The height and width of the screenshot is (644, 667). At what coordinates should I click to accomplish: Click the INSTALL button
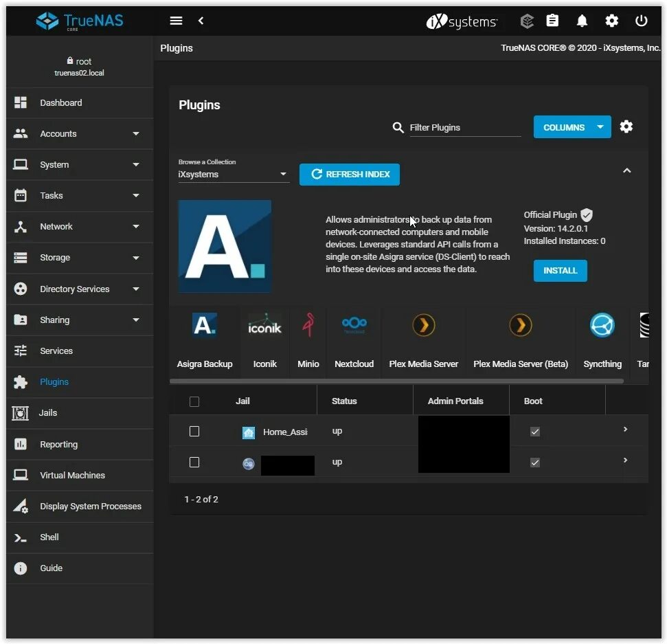(561, 271)
